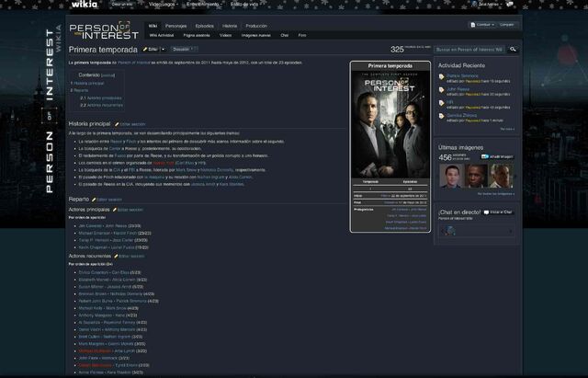Click the Iniciar el Chat button
Screen dimensions: 588x378
(x=498, y=212)
